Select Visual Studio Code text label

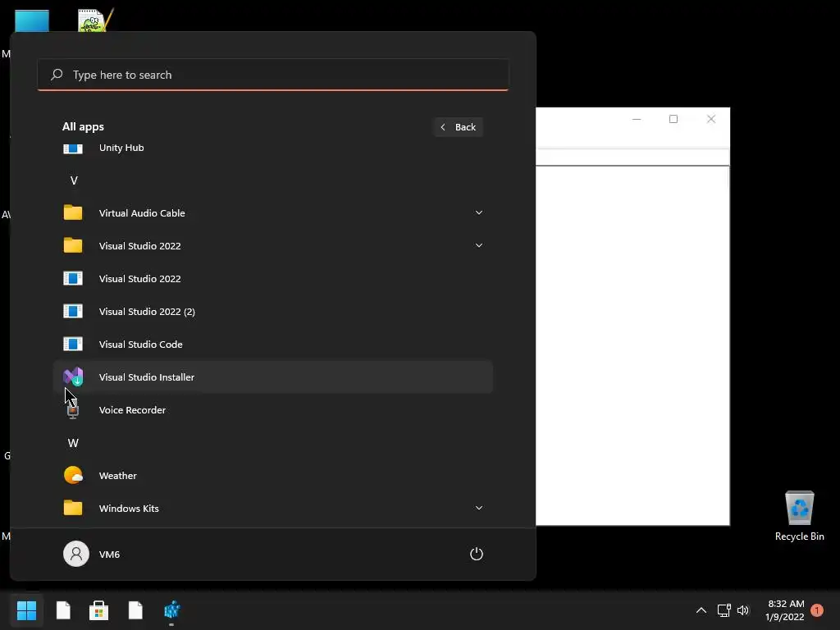(141, 345)
